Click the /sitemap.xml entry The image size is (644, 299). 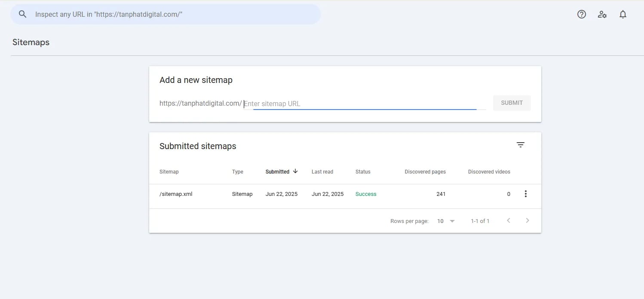point(175,194)
